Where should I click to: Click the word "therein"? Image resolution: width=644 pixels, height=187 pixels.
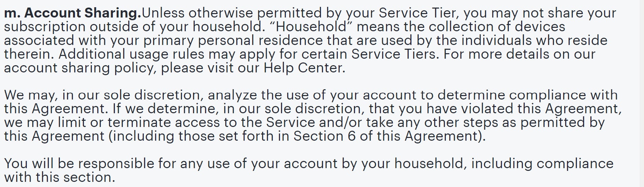click(x=29, y=54)
